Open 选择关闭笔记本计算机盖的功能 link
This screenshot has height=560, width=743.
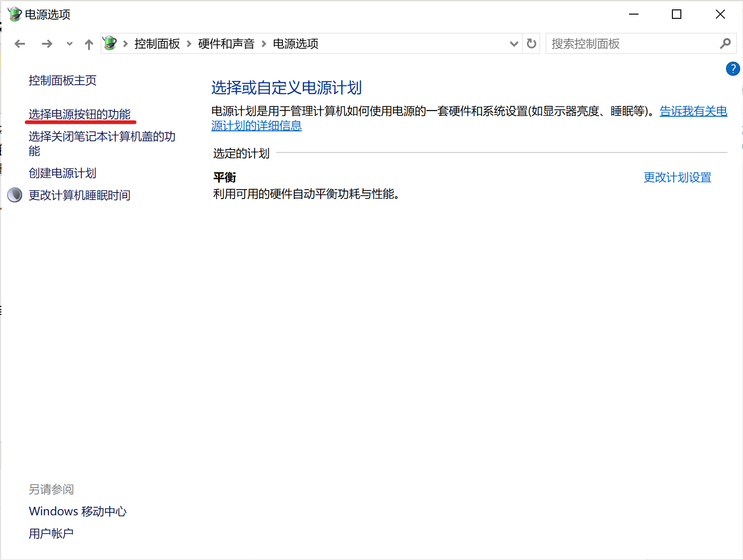[102, 144]
